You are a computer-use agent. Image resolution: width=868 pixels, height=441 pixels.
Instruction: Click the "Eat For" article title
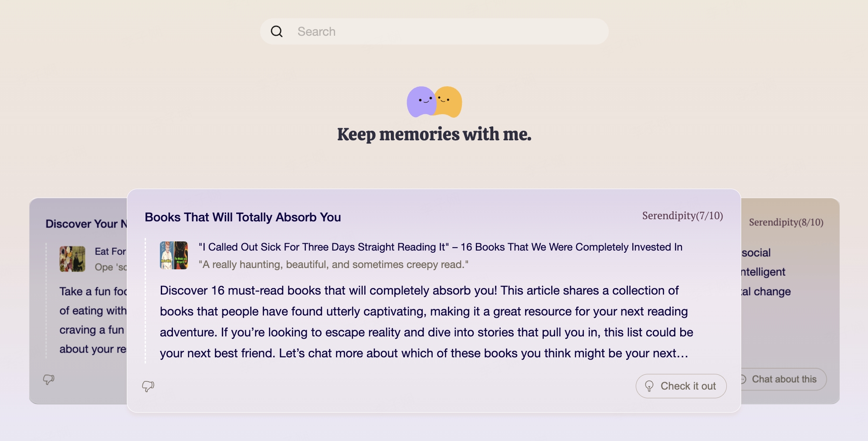(110, 251)
